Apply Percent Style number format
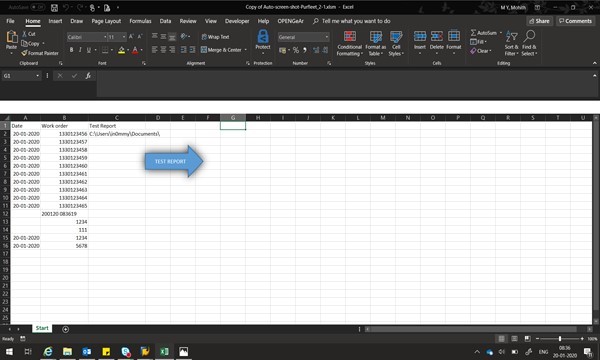 point(296,50)
